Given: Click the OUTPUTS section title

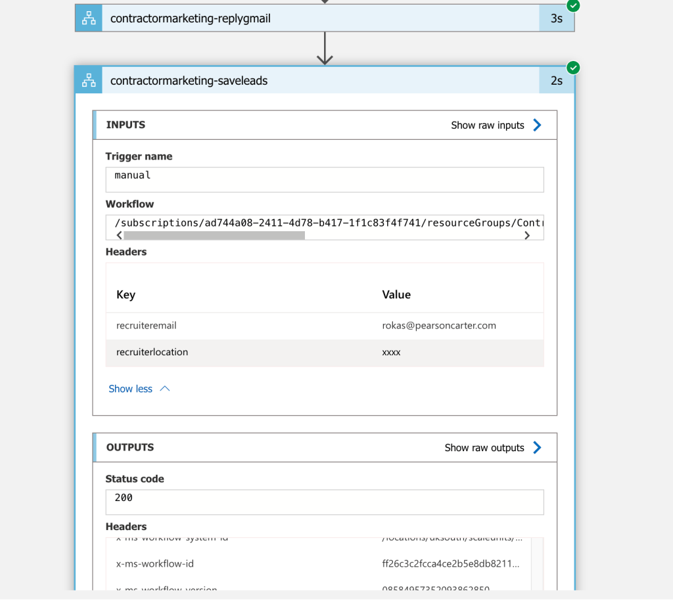Looking at the screenshot, I should click(130, 447).
